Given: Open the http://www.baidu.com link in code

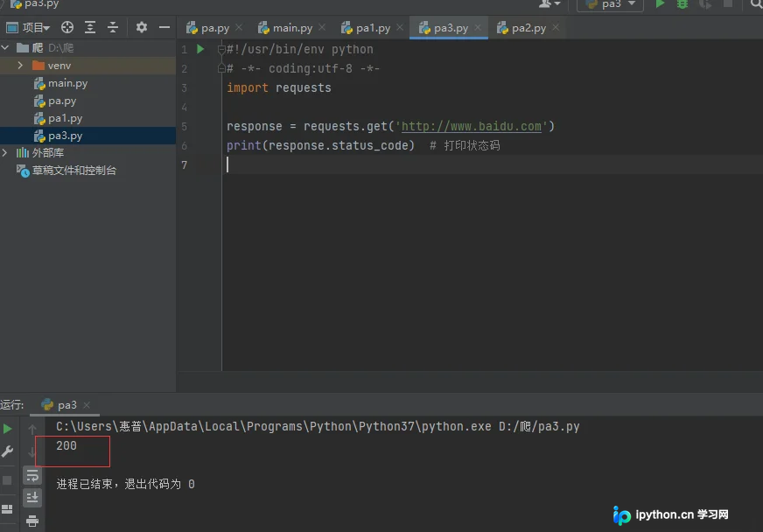Looking at the screenshot, I should tap(471, 127).
